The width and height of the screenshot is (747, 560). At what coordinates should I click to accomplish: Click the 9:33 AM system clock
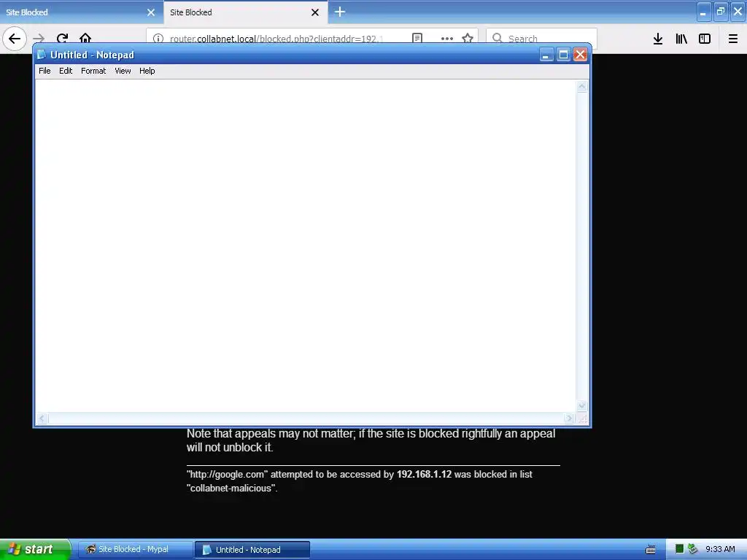click(720, 549)
